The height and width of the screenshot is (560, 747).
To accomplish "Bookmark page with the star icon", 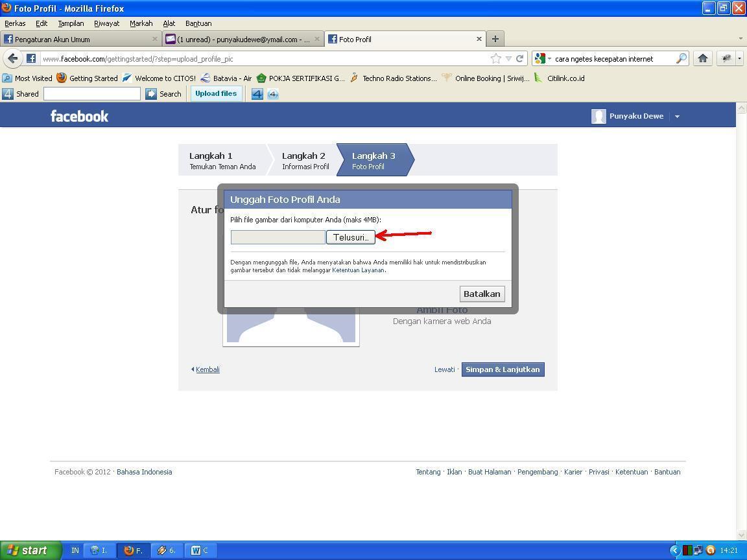I will coord(496,58).
